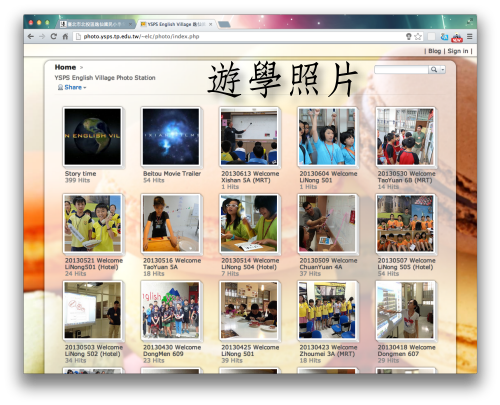500x405 pixels.
Task: Click the '399 Hits' text under Story time
Action: pyautogui.click(x=77, y=180)
